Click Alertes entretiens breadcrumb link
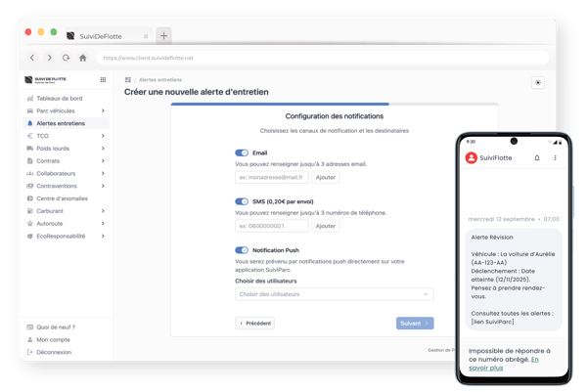587x392 pixels. [160, 80]
